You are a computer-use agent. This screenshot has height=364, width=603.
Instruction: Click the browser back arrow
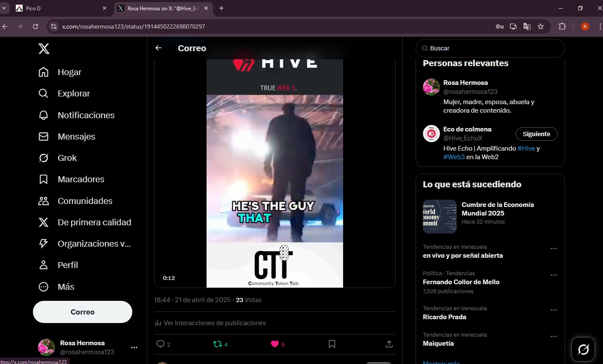(5, 26)
